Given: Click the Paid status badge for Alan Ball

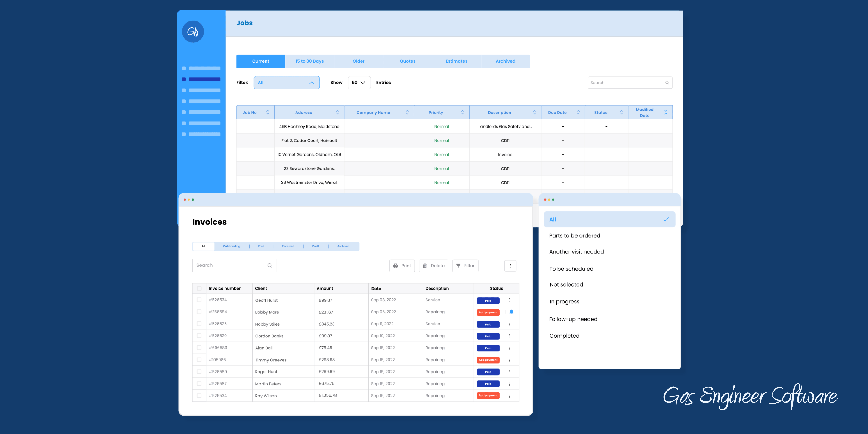Looking at the screenshot, I should tap(488, 348).
